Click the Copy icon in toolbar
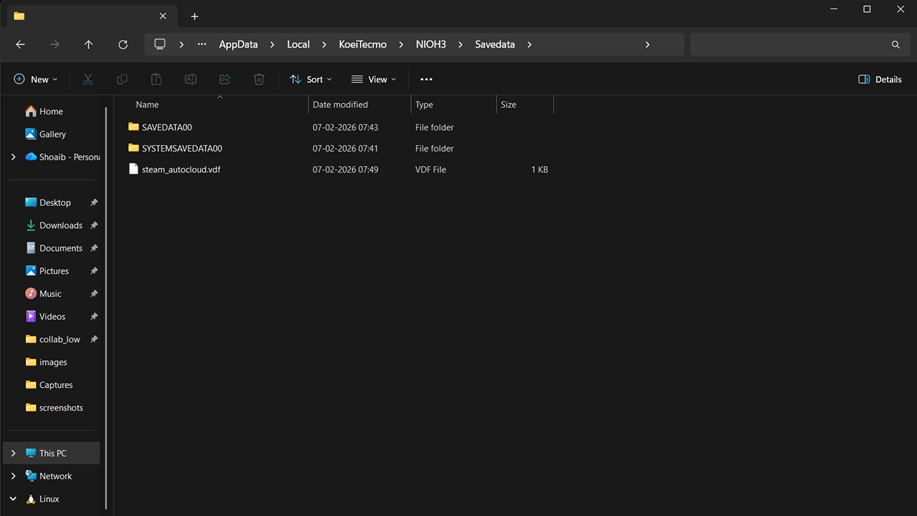The height and width of the screenshot is (516, 917). pos(122,79)
